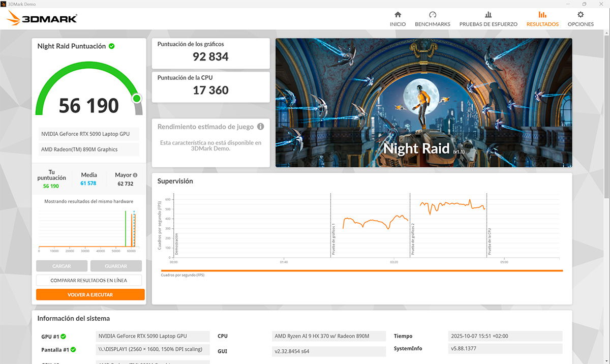The image size is (610, 364).
Task: Click the Guardar button
Action: [116, 266]
